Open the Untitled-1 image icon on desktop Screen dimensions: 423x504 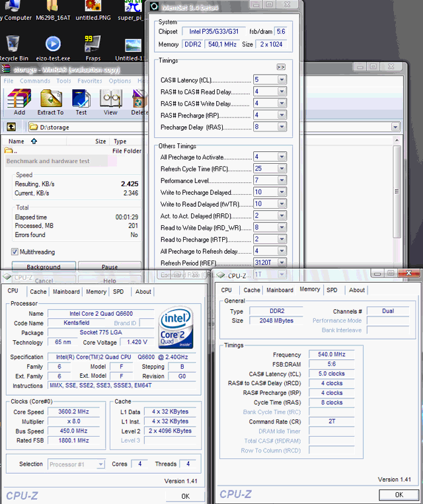pos(132,49)
